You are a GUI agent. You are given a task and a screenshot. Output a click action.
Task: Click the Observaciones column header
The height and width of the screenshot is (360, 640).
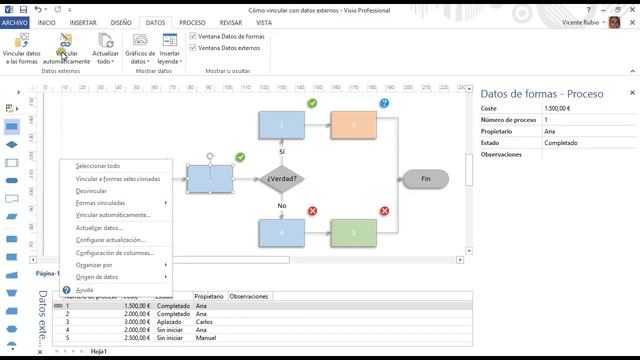(249, 296)
